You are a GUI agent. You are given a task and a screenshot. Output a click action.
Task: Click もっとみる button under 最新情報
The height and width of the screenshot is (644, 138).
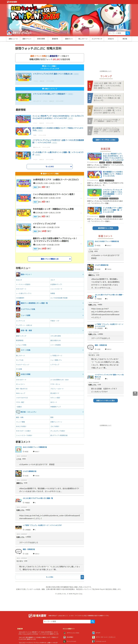pyautogui.click(x=50, y=166)
